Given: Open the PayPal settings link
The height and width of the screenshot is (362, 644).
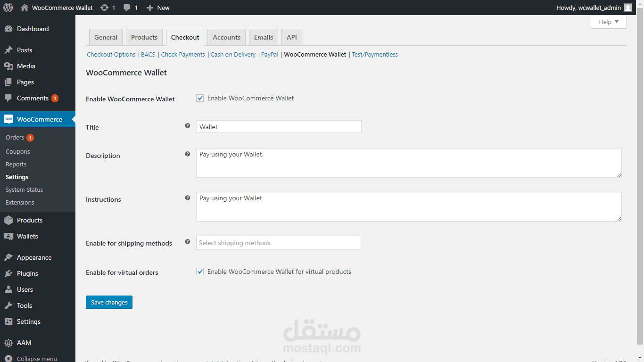Looking at the screenshot, I should (x=270, y=55).
